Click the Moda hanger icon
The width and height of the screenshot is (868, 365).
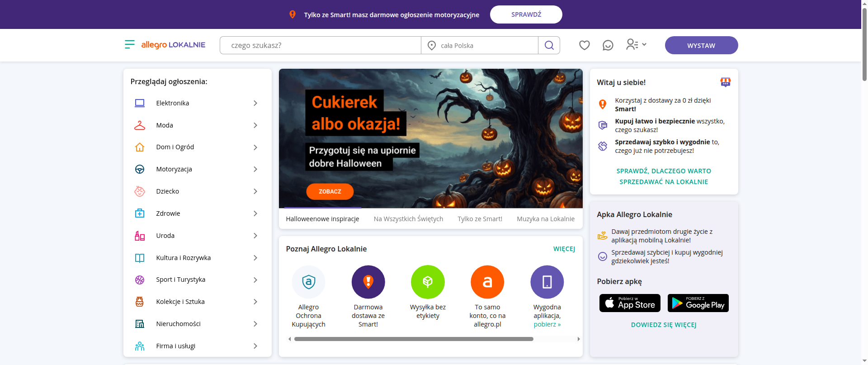(x=140, y=125)
